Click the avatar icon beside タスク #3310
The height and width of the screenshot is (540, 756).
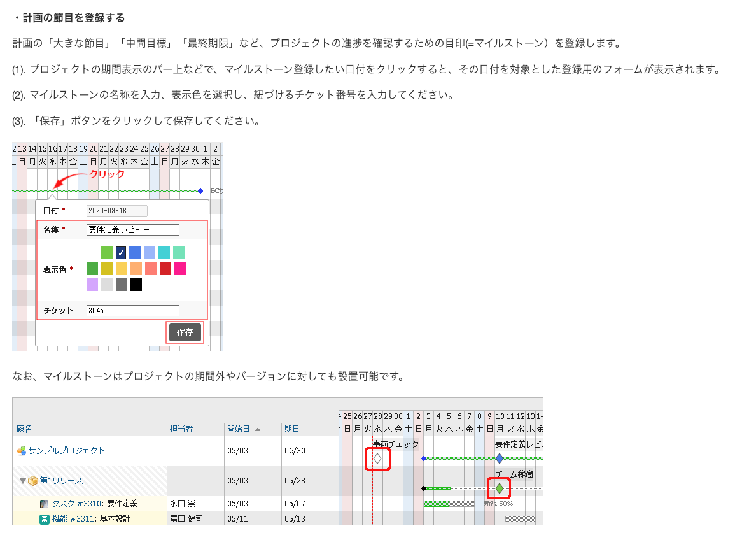pyautogui.click(x=44, y=504)
